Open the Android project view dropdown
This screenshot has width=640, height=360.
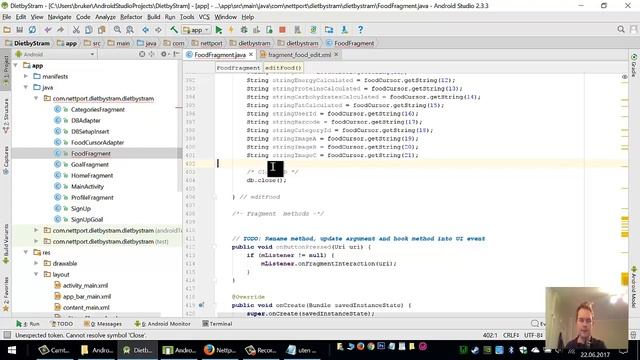(55, 54)
